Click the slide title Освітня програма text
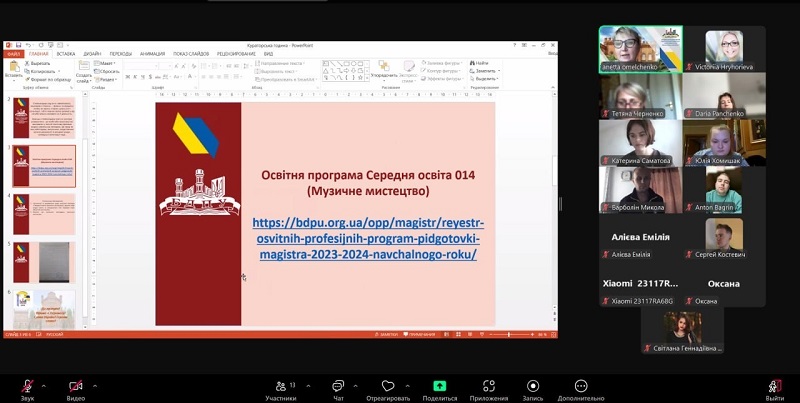Viewport: 800px width, 403px height. (x=368, y=183)
